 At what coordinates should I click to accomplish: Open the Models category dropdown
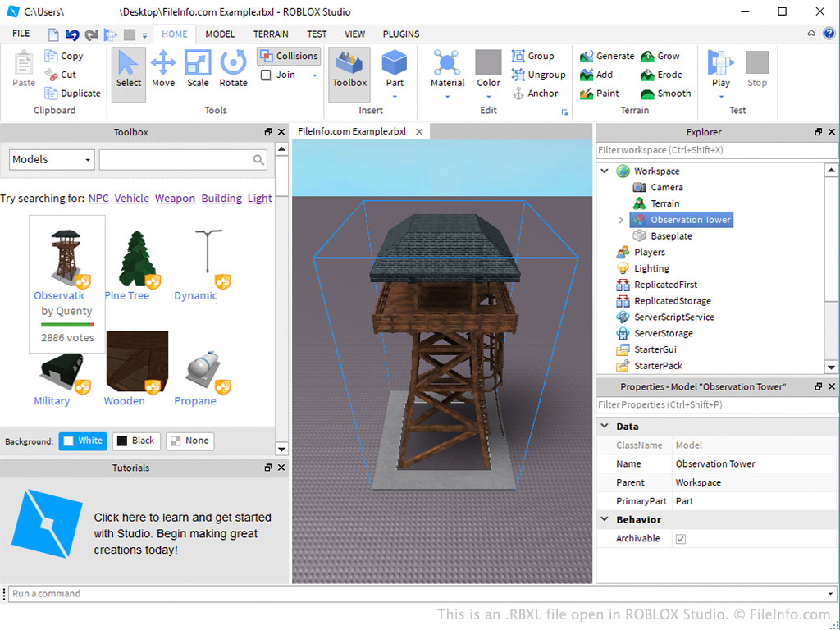pos(52,160)
